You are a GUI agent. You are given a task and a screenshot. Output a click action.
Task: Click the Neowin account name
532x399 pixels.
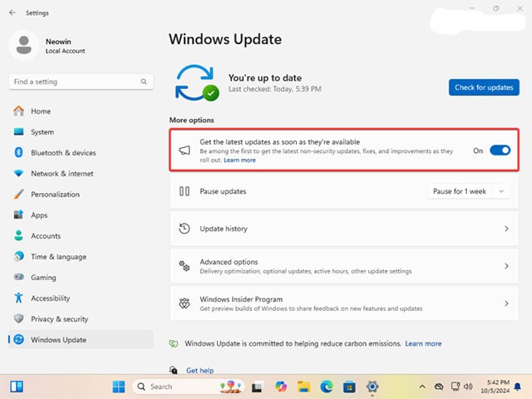click(58, 42)
